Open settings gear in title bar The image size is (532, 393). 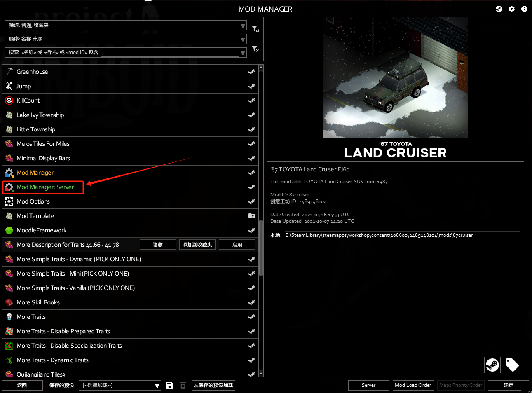pyautogui.click(x=511, y=9)
